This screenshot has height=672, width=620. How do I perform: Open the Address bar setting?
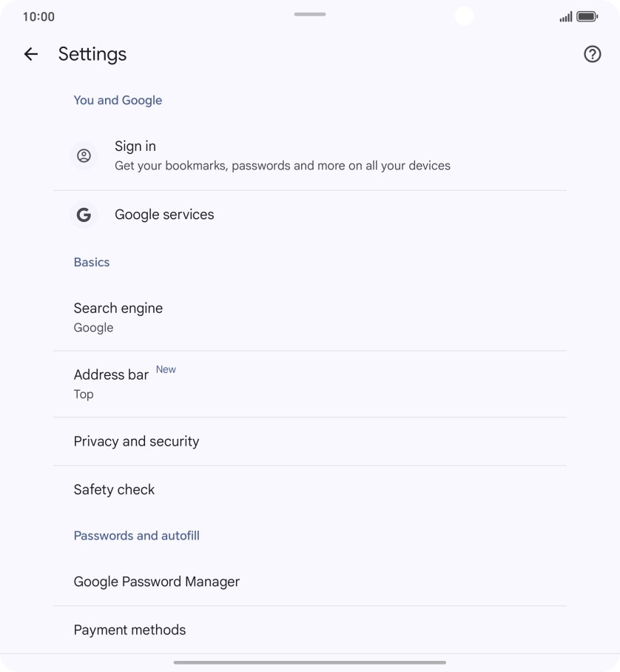pyautogui.click(x=111, y=383)
